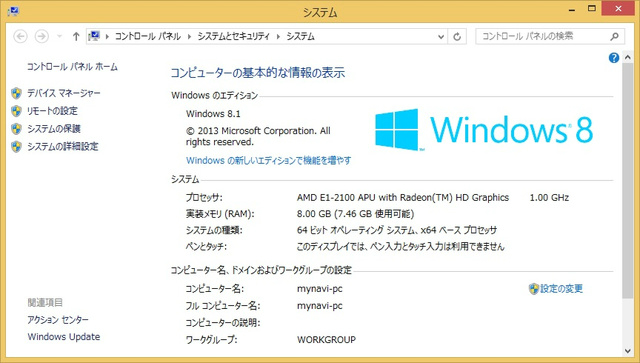Open the recent locations dropdown arrow

click(x=60, y=36)
